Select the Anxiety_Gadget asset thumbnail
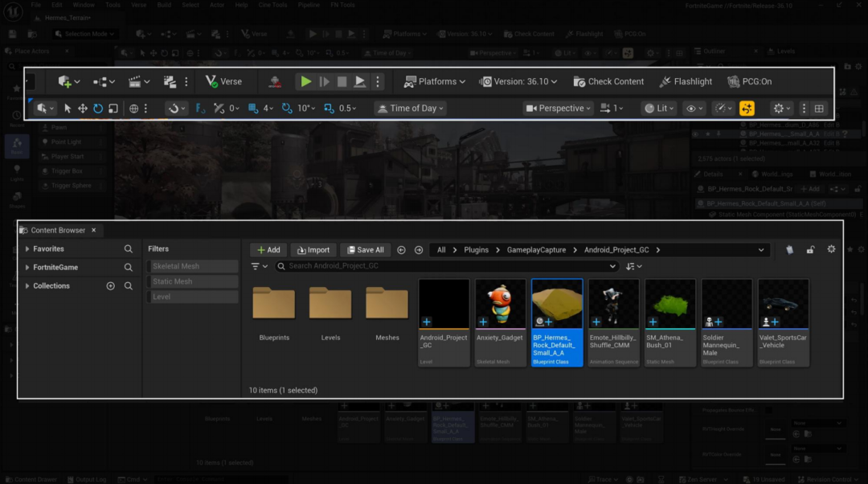The image size is (868, 484). point(500,305)
